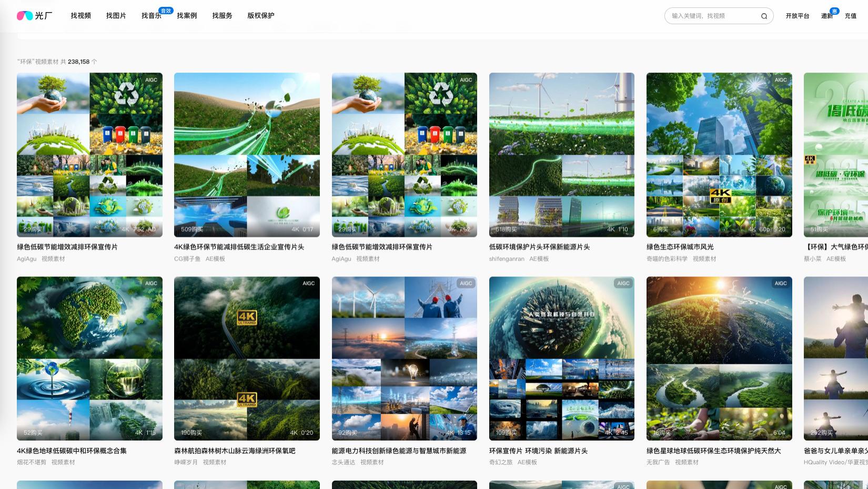
Task: Click the 518购买 purchase count
Action: [507, 229]
